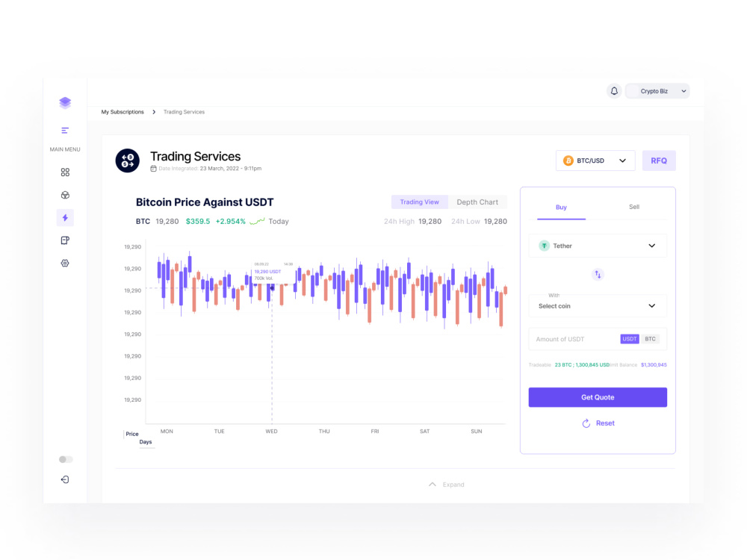This screenshot has height=560, width=747.
Task: Click the 24h Low value
Action: point(495,222)
